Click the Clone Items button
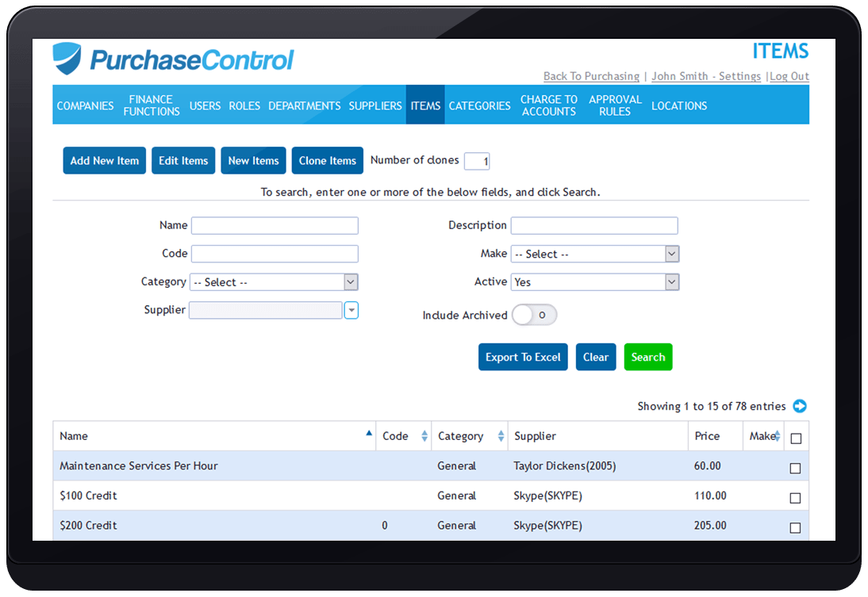This screenshot has height=597, width=868. click(x=327, y=160)
